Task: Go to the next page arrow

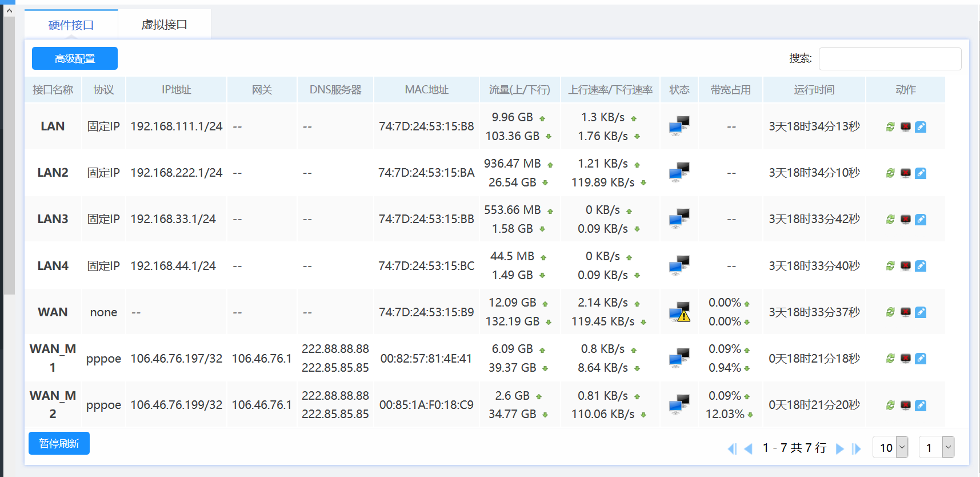Action: pos(839,449)
